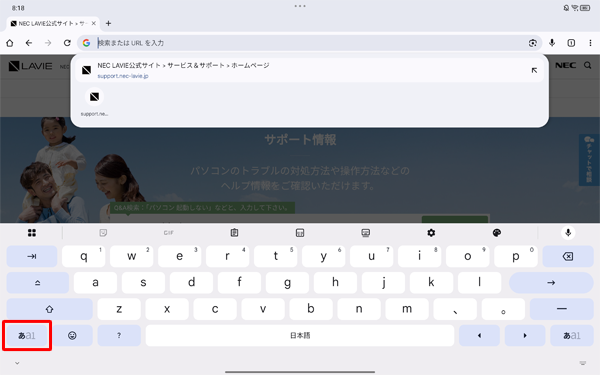The image size is (600, 375).
Task: Tap the address bar microphone icon
Action: (x=552, y=43)
